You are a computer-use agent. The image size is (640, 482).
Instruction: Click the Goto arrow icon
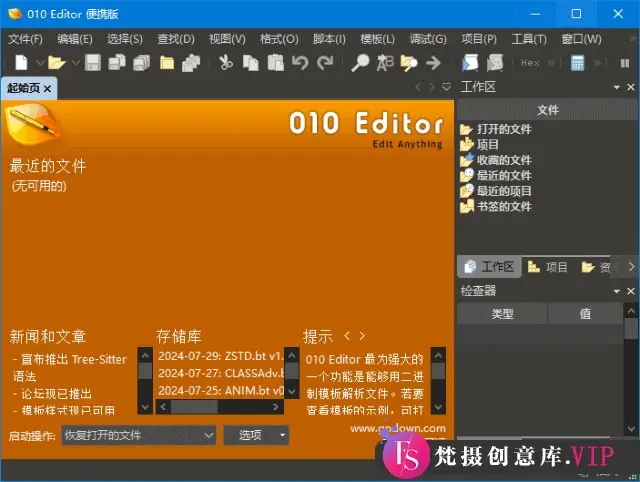click(433, 63)
